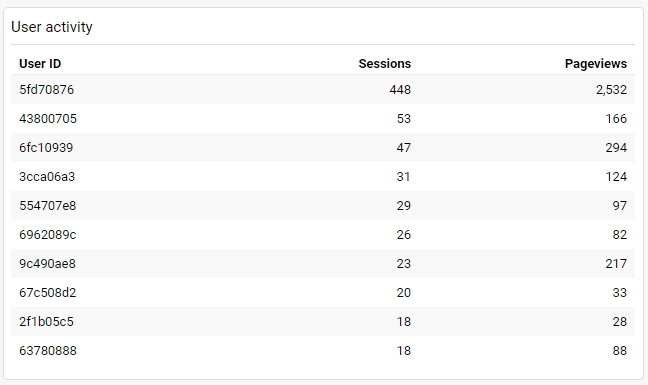The height and width of the screenshot is (385, 648).
Task: Select user ID 6fc10939
Action: [46, 147]
